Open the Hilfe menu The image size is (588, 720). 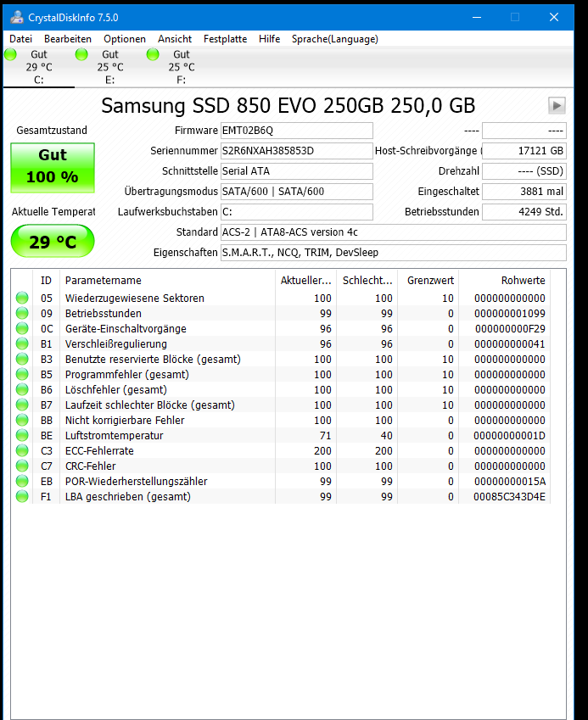(x=269, y=39)
